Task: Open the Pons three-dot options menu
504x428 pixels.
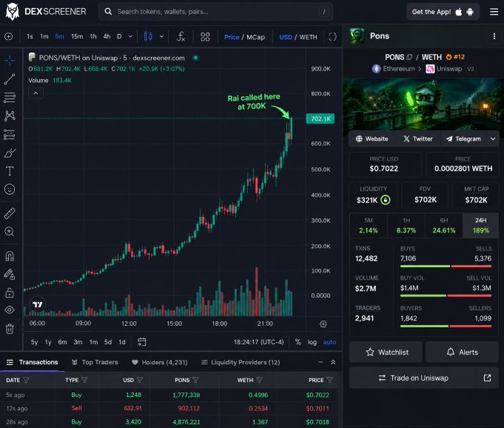Action: pos(494,36)
